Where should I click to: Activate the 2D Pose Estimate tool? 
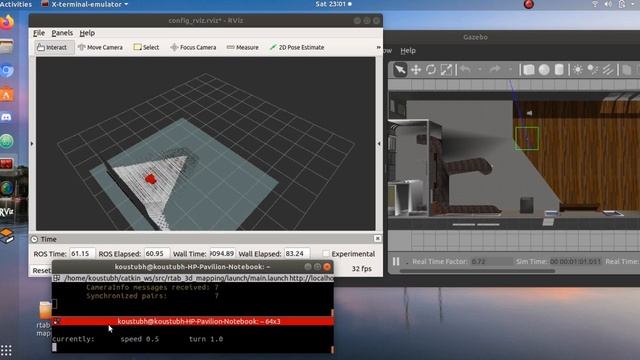[x=297, y=47]
